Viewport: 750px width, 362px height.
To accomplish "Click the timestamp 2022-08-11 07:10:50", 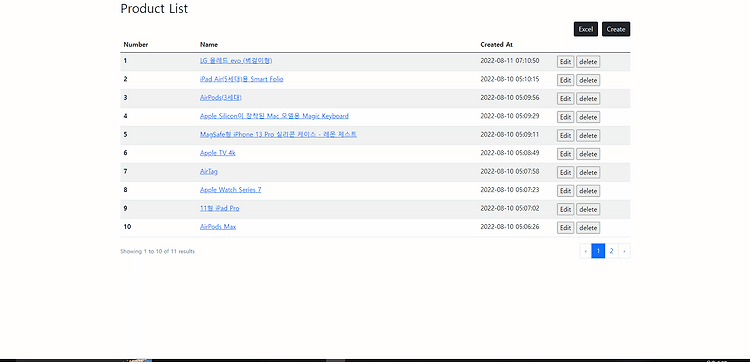I will tap(510, 61).
